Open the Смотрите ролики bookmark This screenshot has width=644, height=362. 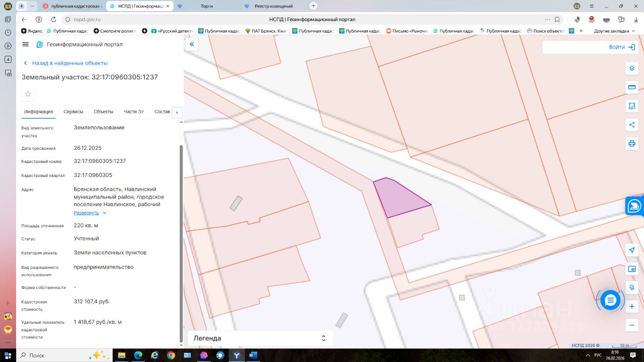click(115, 31)
